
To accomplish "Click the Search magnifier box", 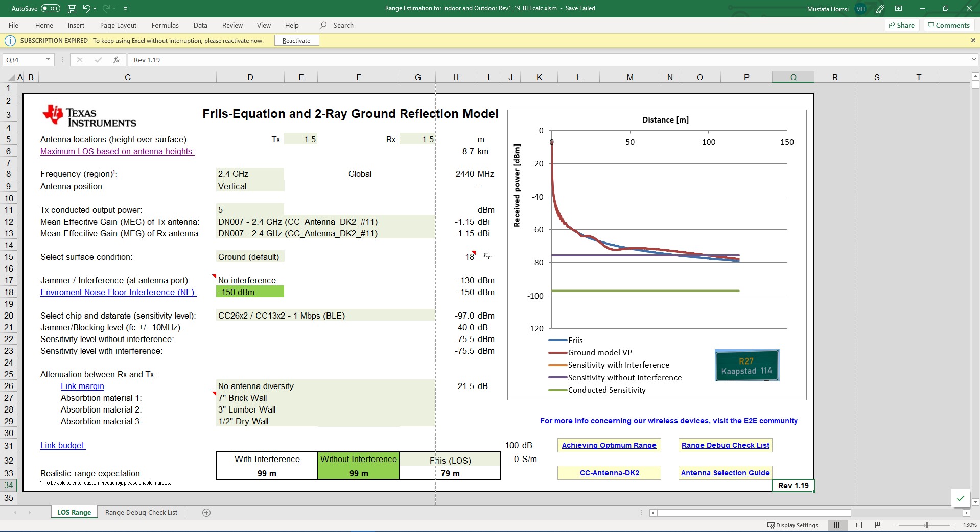I will pos(337,25).
